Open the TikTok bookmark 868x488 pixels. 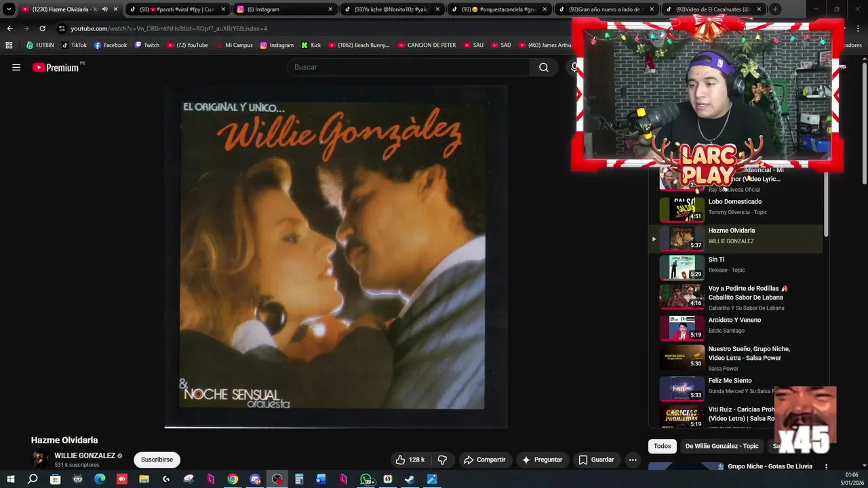click(75, 45)
